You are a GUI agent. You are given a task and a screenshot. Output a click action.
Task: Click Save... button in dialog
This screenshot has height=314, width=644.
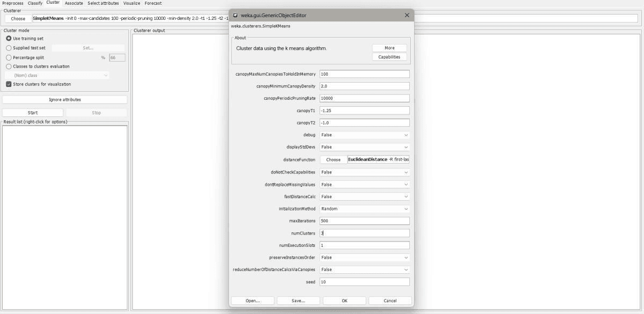point(298,301)
